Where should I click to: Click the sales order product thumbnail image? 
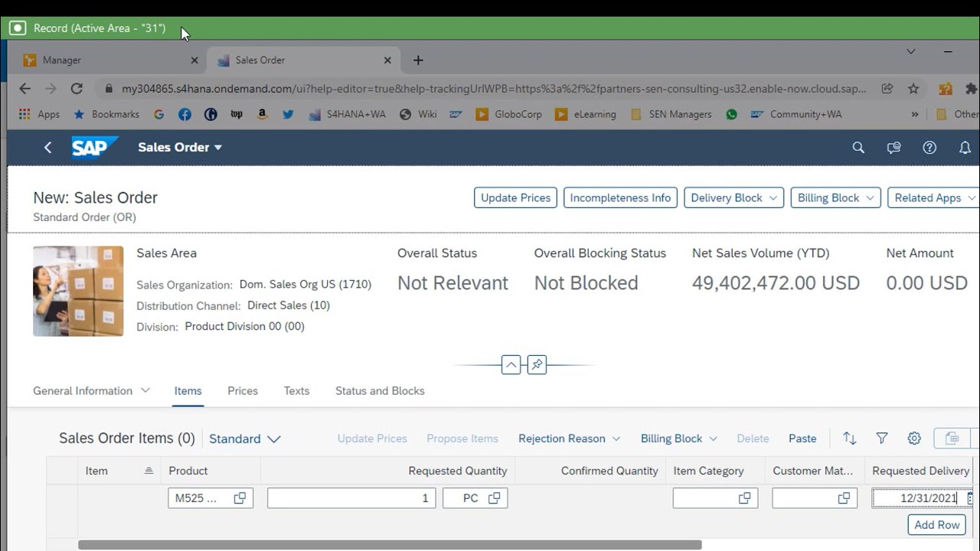(78, 291)
